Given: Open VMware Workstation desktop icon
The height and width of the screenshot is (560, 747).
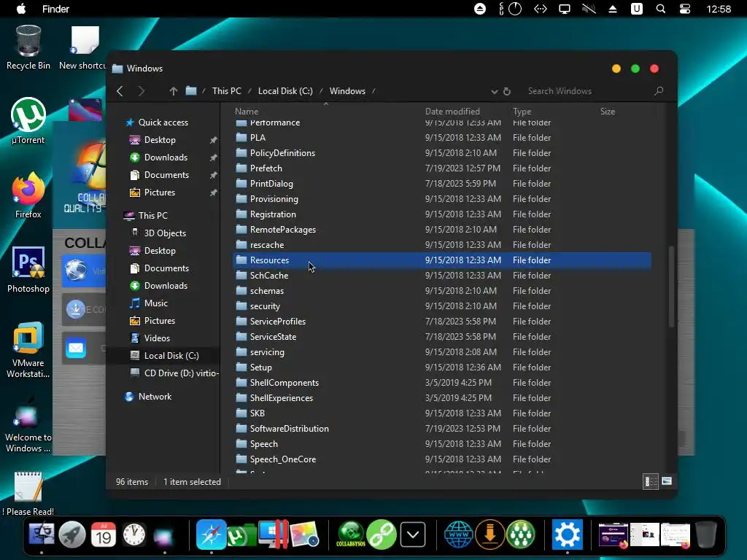Looking at the screenshot, I should pyautogui.click(x=28, y=350).
